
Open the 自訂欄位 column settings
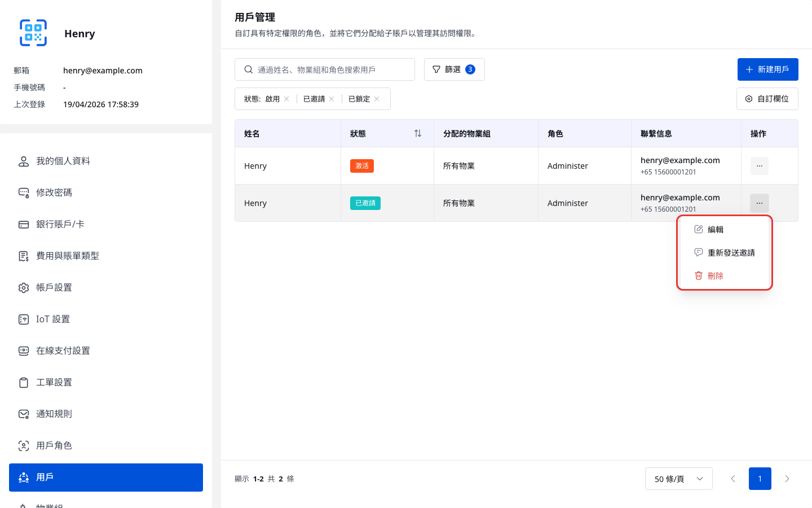(x=767, y=99)
